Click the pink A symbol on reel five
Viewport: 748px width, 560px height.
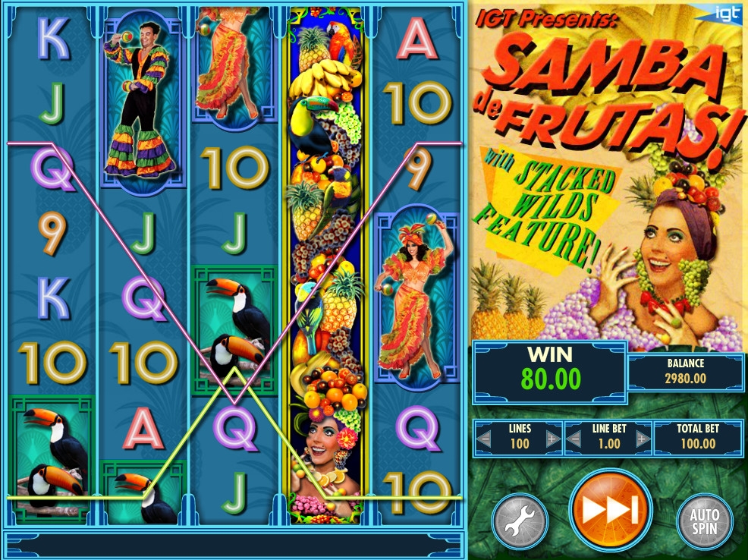click(416, 39)
